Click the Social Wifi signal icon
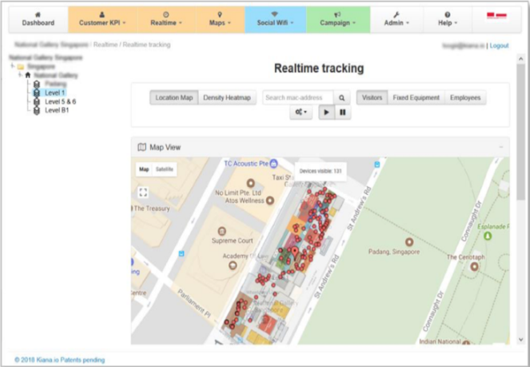This screenshot has height=367, width=530. tap(274, 15)
